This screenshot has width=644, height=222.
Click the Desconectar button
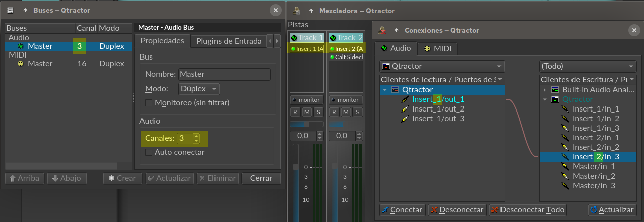tap(457, 210)
